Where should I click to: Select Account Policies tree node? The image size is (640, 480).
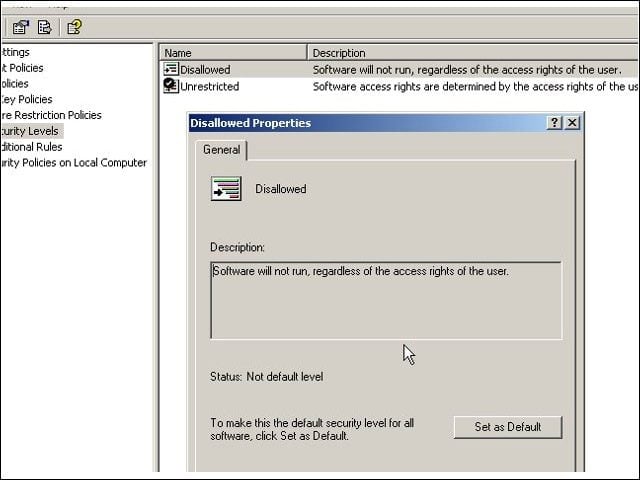pos(22,68)
